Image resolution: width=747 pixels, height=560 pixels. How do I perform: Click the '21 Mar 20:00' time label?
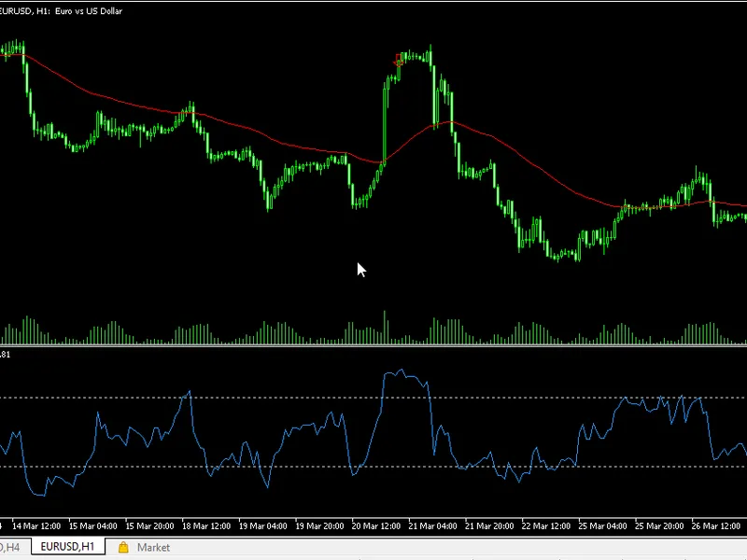(489, 526)
